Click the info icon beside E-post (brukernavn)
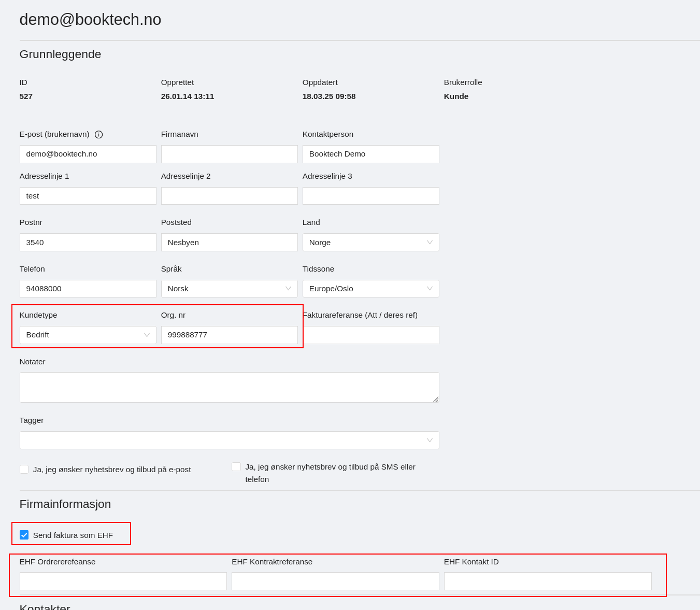 point(98,135)
